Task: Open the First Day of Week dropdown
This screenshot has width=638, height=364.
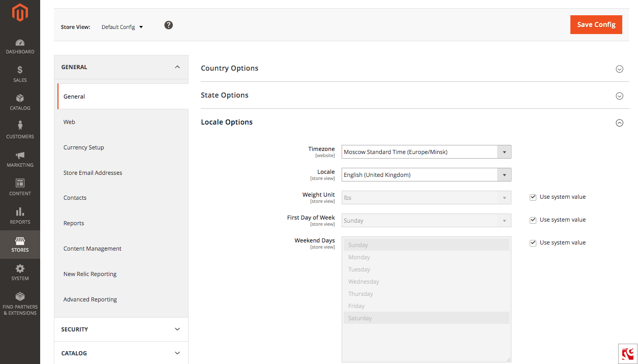Action: coord(426,220)
